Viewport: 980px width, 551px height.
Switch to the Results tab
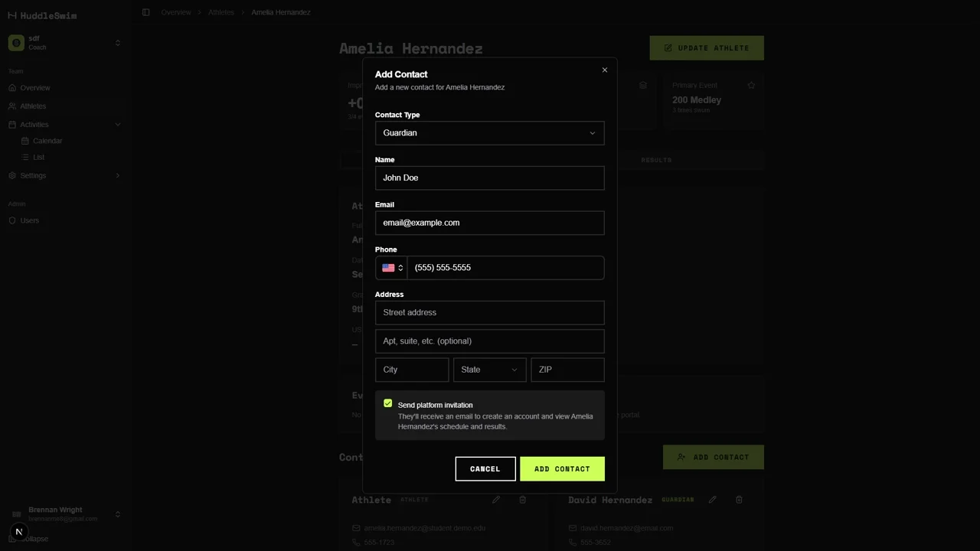(x=656, y=160)
